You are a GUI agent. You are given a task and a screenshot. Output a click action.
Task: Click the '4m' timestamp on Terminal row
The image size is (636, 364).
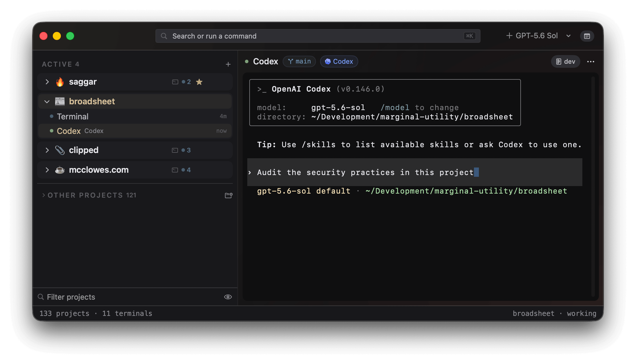click(223, 116)
